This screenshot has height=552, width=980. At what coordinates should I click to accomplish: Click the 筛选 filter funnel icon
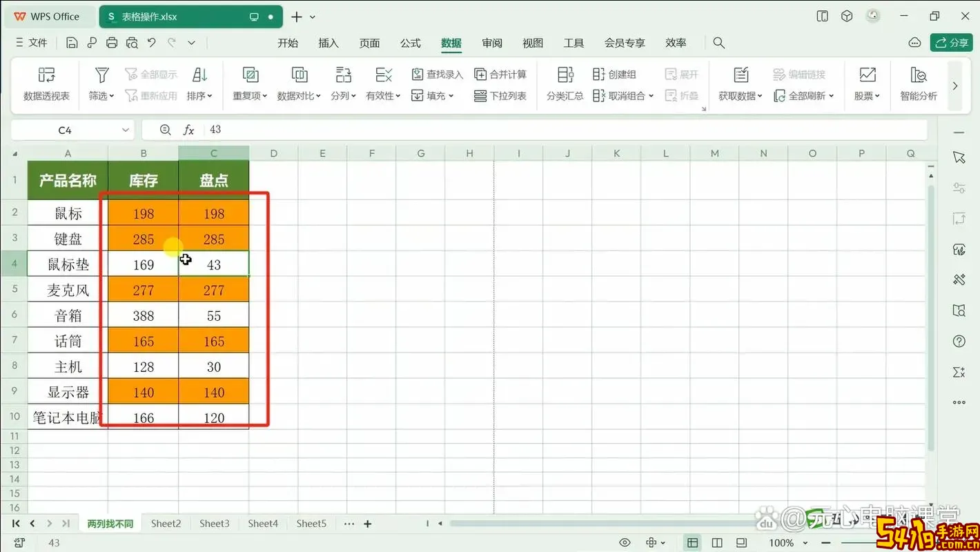[101, 75]
